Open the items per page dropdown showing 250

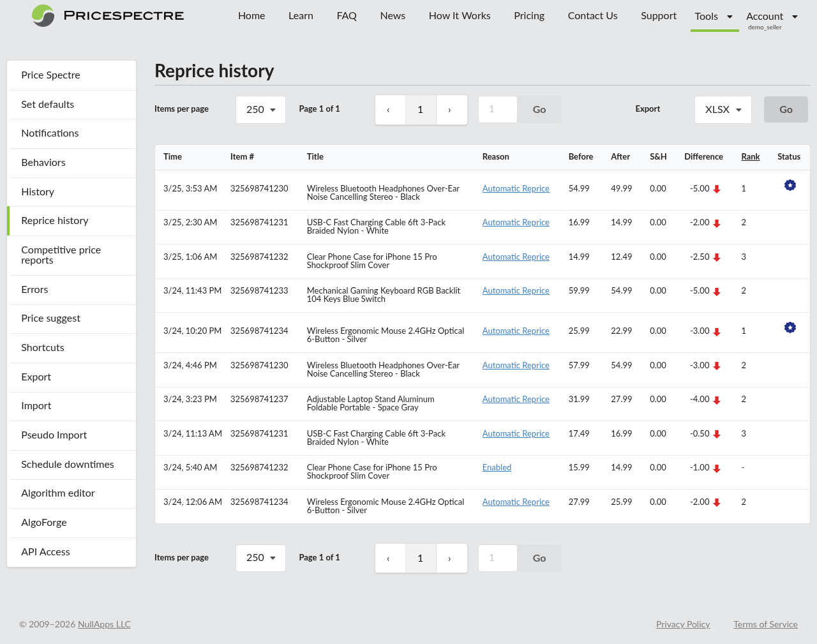(x=260, y=109)
